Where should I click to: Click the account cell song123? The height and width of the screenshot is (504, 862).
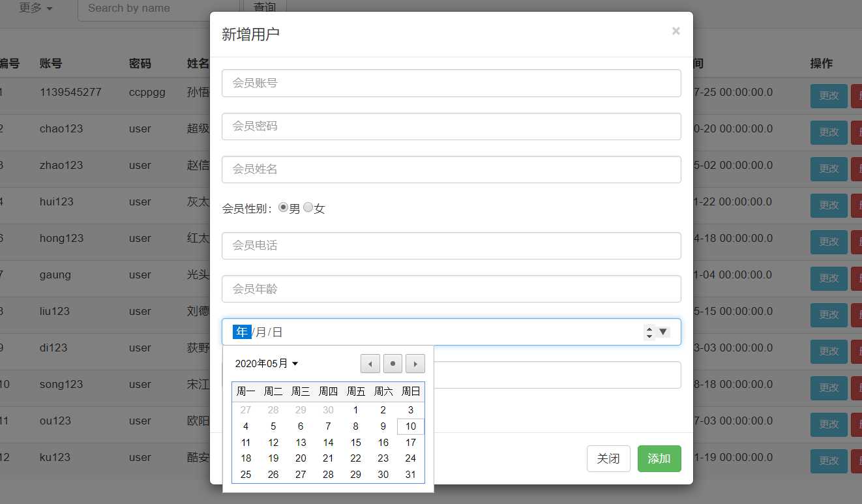(x=61, y=384)
